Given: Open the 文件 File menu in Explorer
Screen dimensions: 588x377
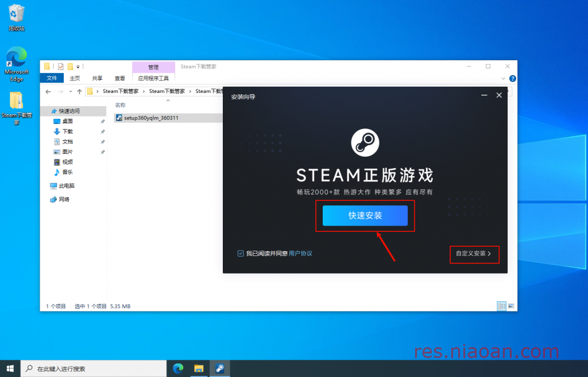Looking at the screenshot, I should tap(52, 78).
